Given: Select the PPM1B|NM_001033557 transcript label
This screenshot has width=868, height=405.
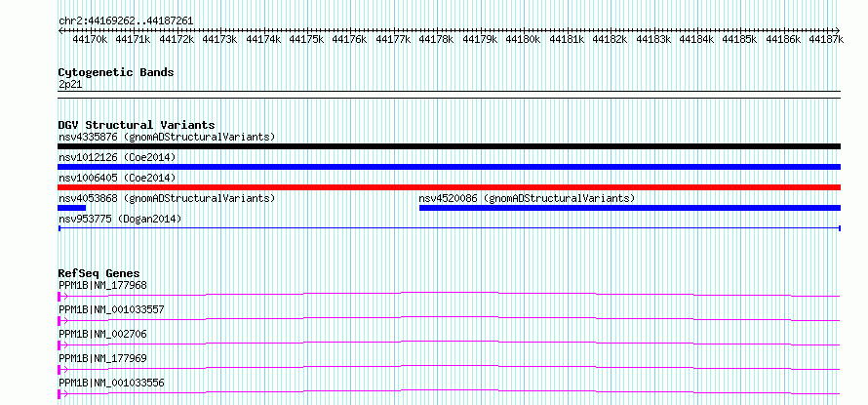Looking at the screenshot, I should point(111,309).
